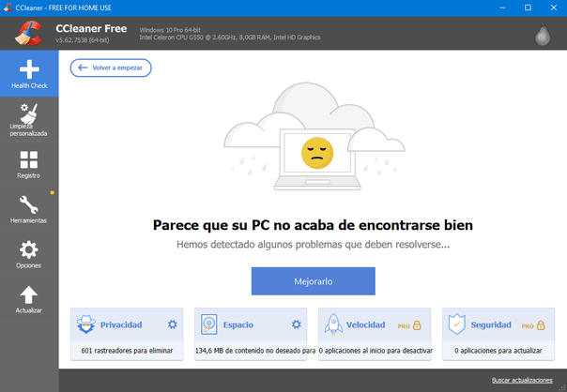Click the heading 'Parece que su PC no acaba'
Screen dimensions: 567x392
[313, 225]
